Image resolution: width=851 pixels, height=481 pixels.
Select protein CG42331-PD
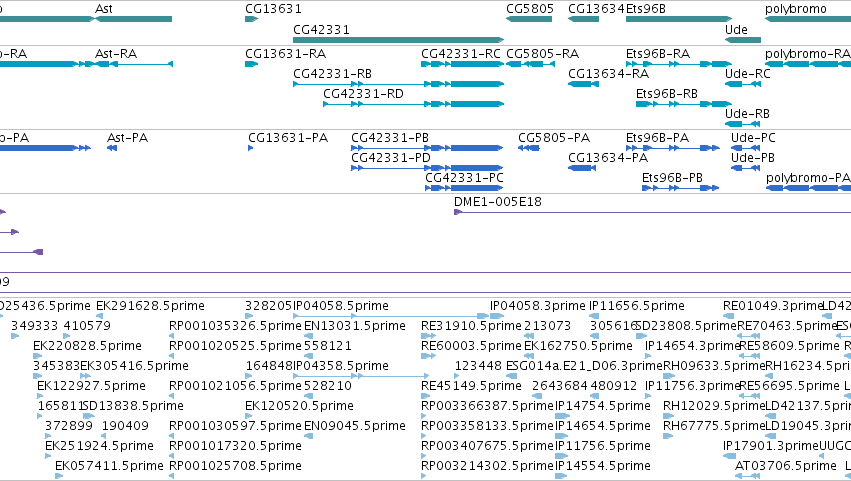point(391,158)
